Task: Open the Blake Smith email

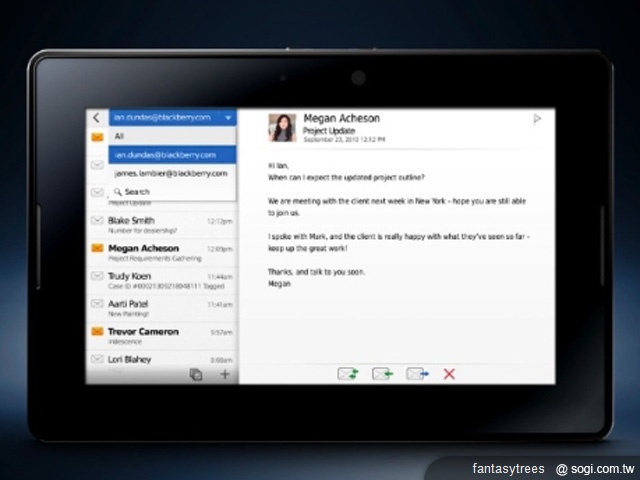Action: click(160, 224)
